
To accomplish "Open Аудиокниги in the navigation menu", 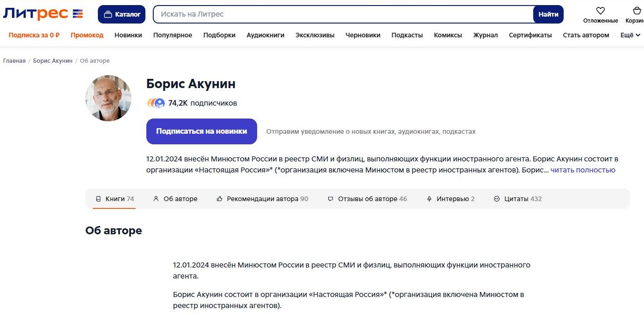I will [x=265, y=35].
